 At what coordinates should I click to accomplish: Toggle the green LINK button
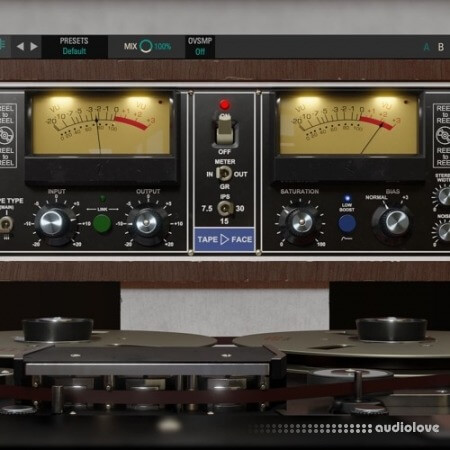click(102, 224)
